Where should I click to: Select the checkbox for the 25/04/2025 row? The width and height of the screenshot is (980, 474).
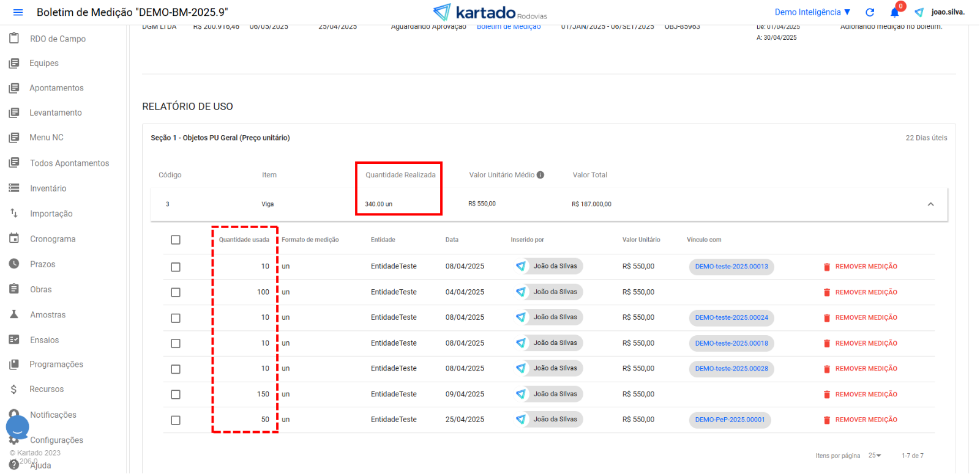[x=176, y=420]
